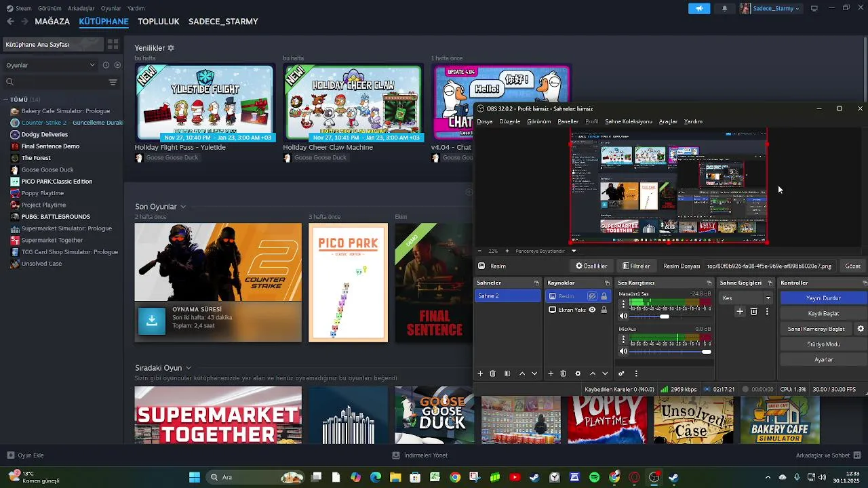Select PICO PARK:Classic Edition in library
The image size is (868, 488).
(x=57, y=182)
